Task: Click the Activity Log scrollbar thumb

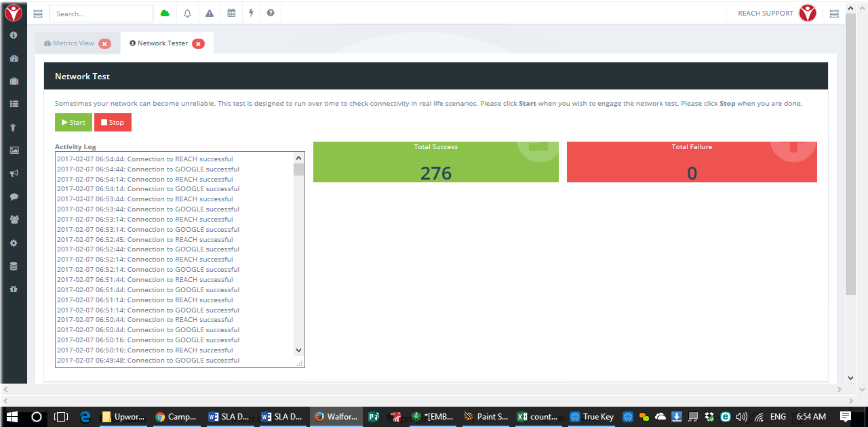Action: pyautogui.click(x=298, y=169)
